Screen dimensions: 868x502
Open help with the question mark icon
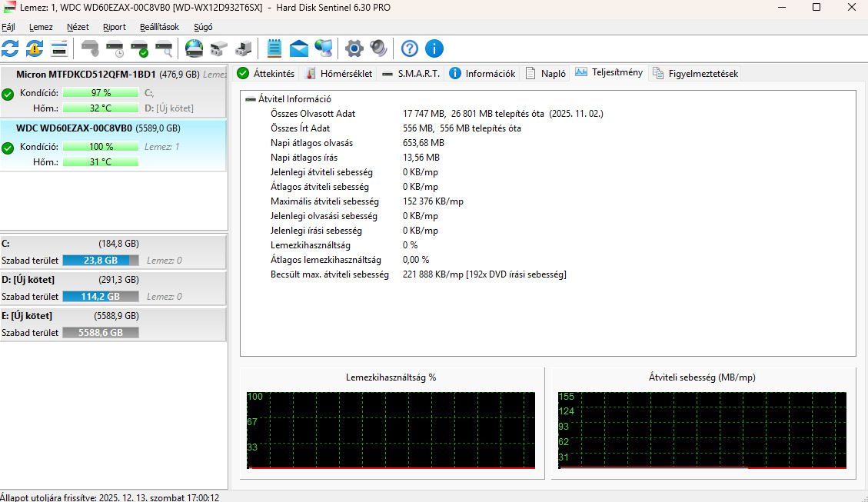coord(410,48)
